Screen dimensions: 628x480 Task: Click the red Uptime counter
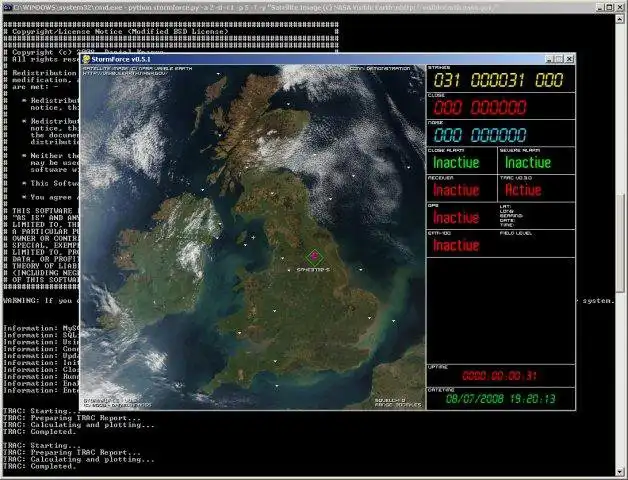pos(499,376)
